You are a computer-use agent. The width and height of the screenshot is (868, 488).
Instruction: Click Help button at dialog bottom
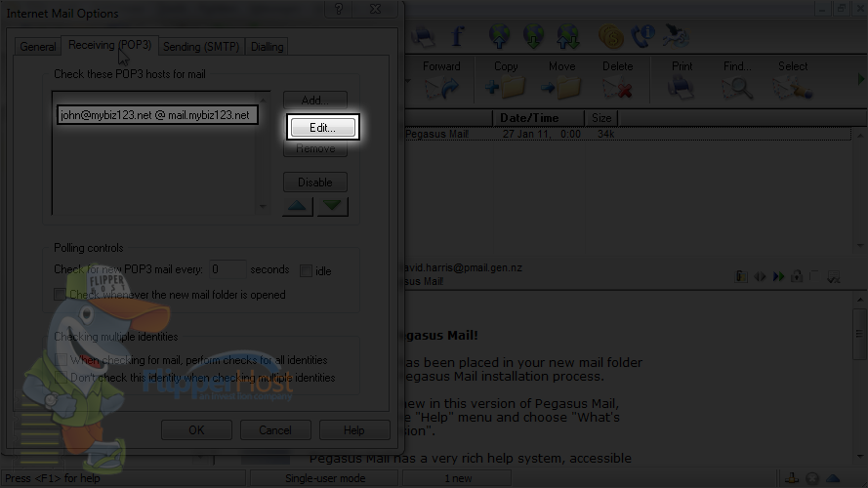pyautogui.click(x=354, y=429)
